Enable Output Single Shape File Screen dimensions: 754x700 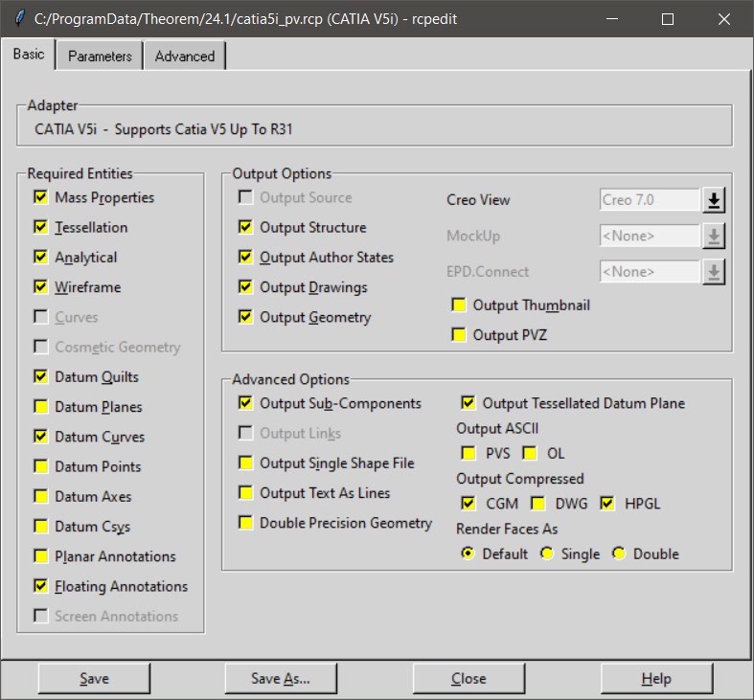click(245, 463)
